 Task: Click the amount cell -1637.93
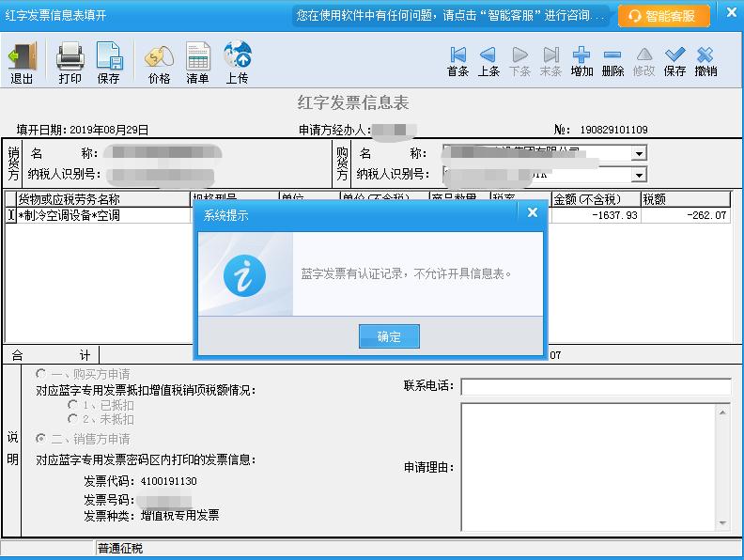click(596, 215)
